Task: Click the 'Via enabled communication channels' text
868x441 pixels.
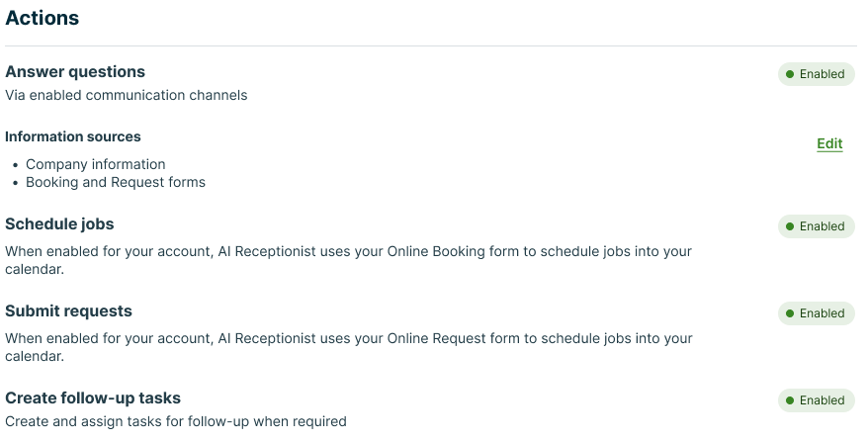Action: click(x=127, y=96)
